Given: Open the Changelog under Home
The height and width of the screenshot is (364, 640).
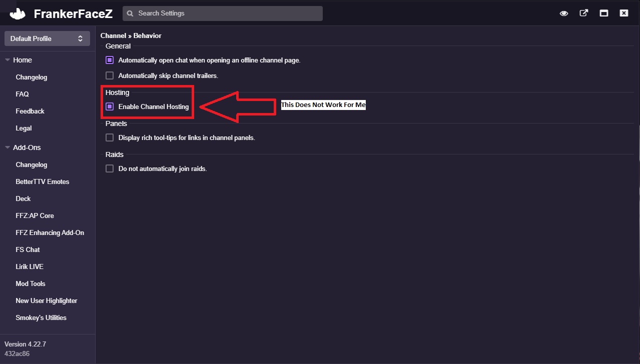Looking at the screenshot, I should 32,77.
